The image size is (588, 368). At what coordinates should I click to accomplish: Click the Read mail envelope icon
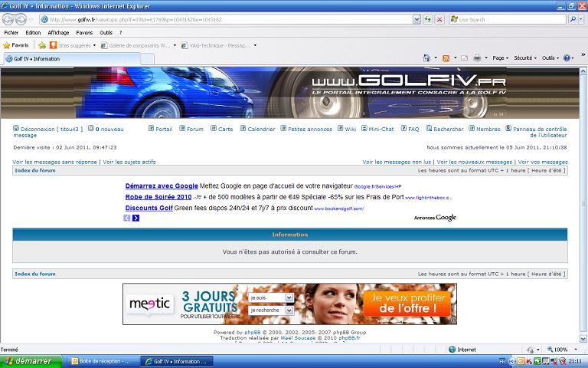click(464, 58)
